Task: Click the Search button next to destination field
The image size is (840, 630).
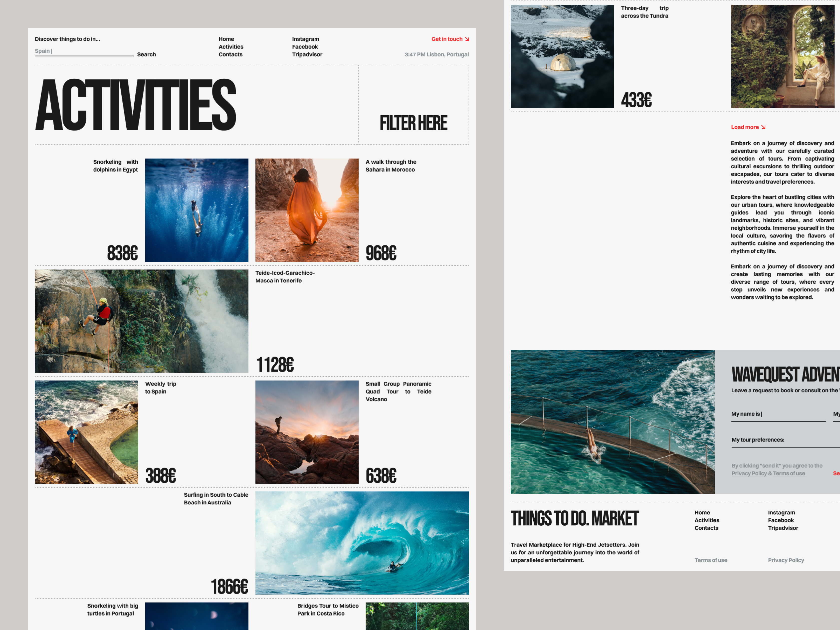Action: pos(147,54)
